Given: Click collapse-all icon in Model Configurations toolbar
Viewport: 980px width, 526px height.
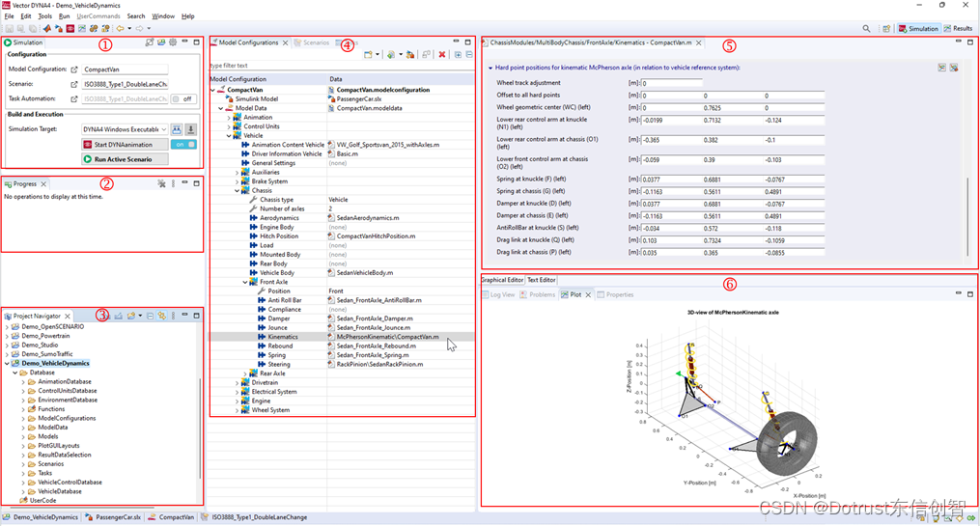Looking at the screenshot, I should [469, 54].
